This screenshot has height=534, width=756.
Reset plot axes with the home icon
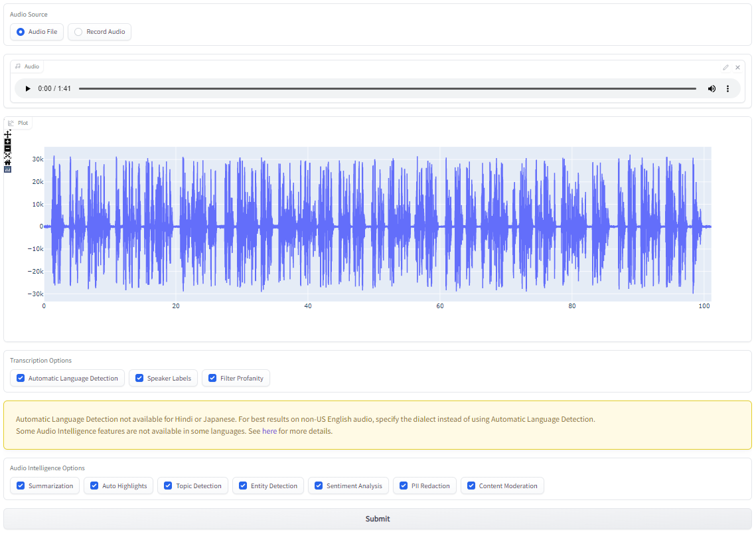(x=7, y=162)
